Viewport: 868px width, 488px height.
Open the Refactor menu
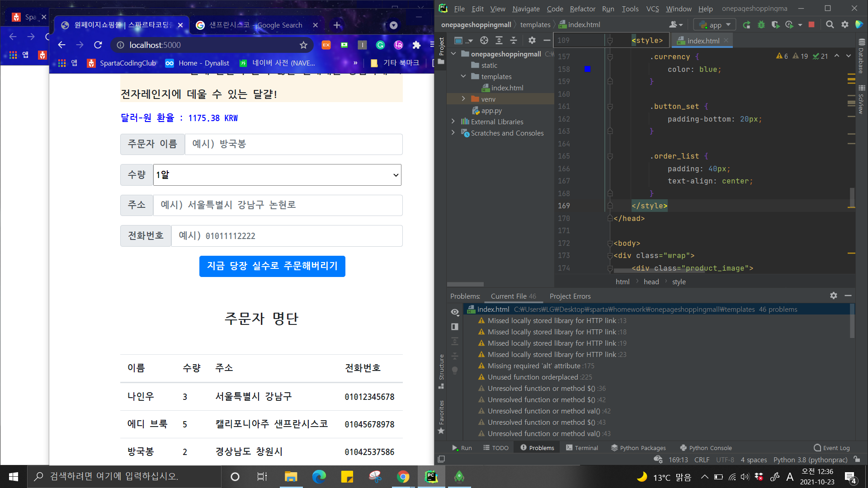click(582, 9)
